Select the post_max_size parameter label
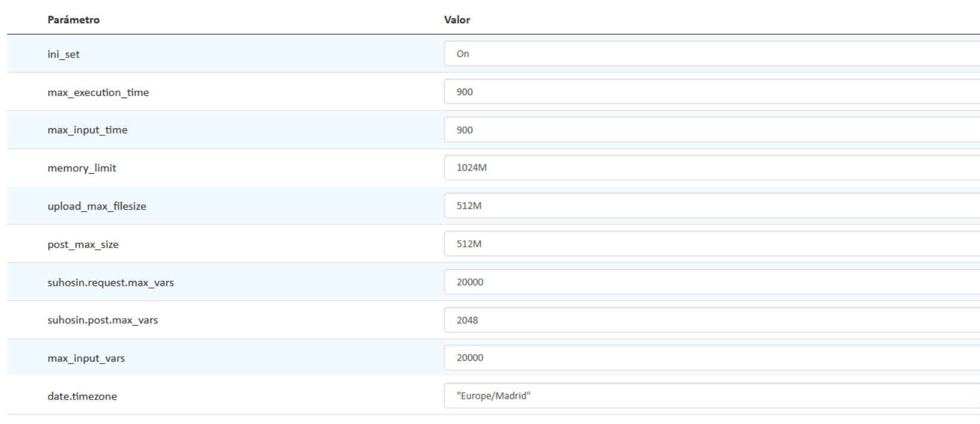Screen dimensions: 980x424 pyautogui.click(x=83, y=244)
